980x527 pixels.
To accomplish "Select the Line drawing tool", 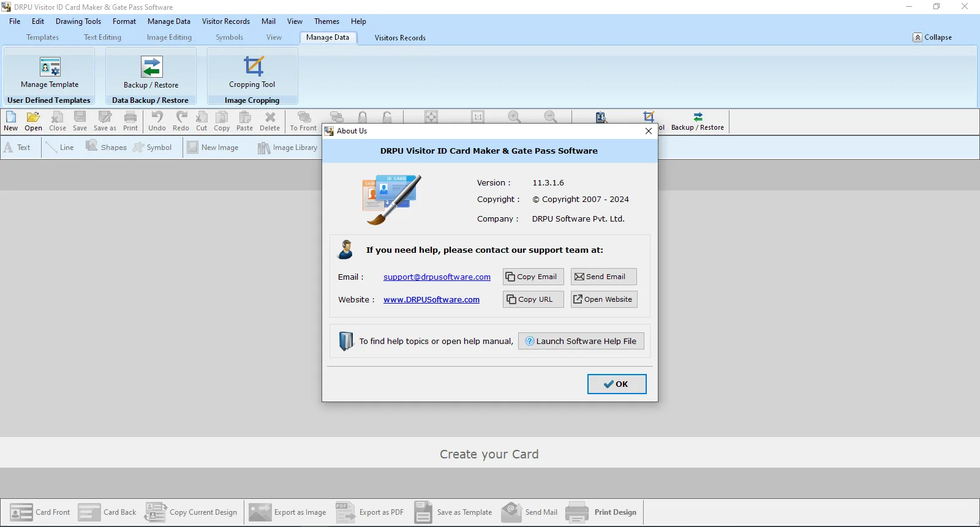I will tap(60, 148).
